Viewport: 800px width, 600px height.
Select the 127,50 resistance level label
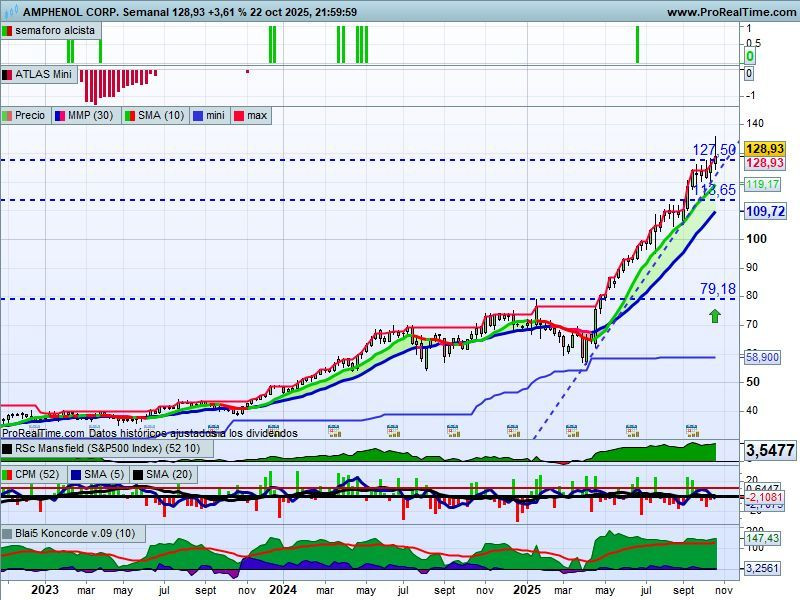714,150
